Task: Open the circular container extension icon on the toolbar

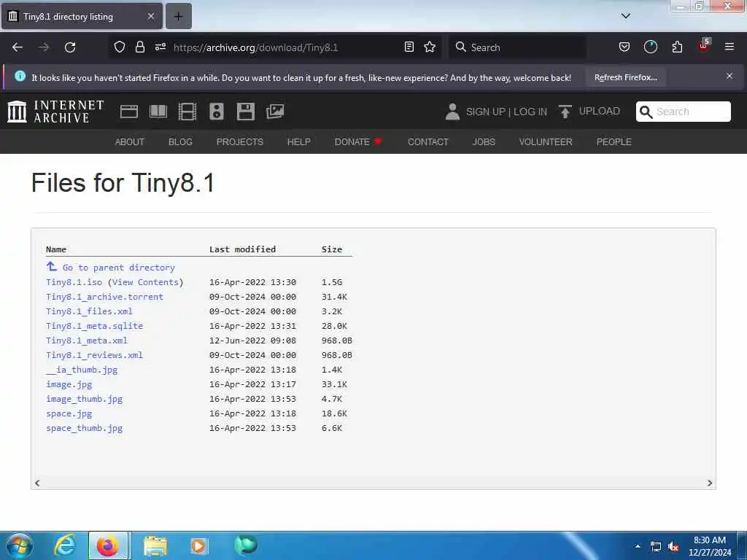Action: coord(650,47)
